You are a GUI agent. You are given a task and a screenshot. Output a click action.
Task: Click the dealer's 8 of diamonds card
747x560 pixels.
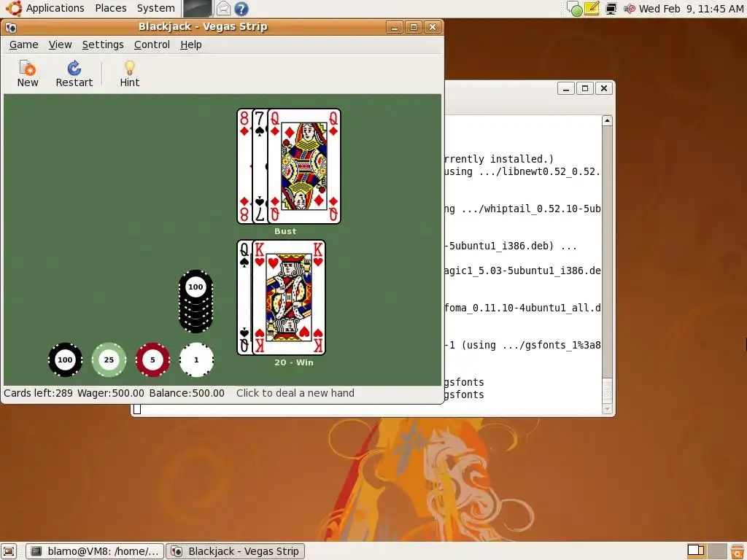244,166
